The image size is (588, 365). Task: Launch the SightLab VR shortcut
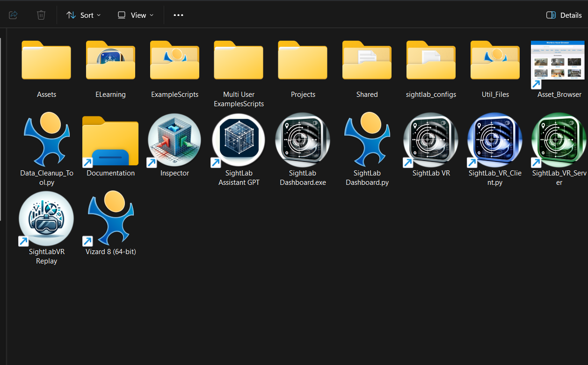(430, 140)
